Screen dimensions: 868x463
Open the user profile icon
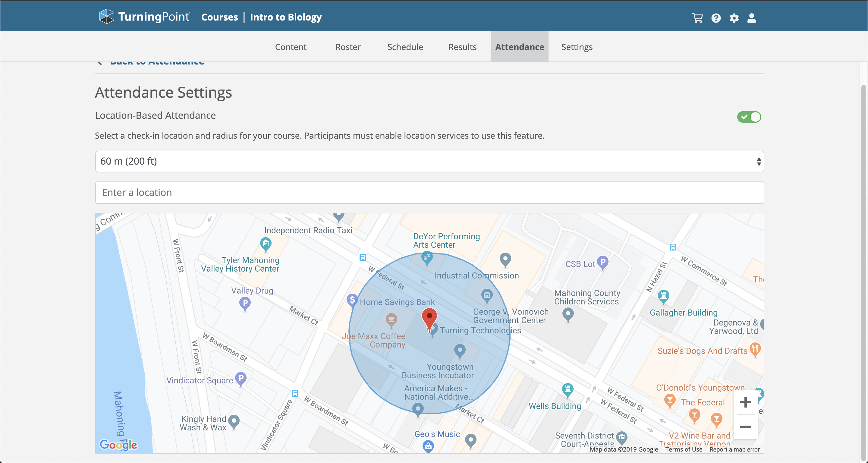click(751, 18)
